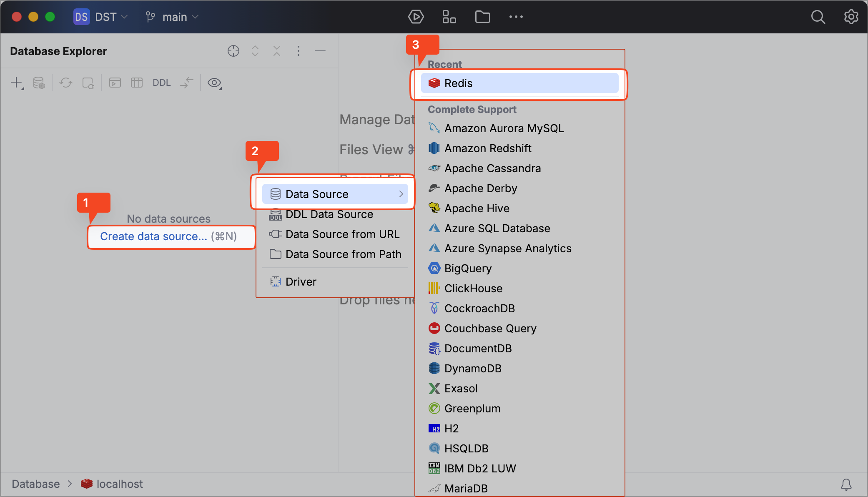
Task: Choose Apache Derby data source
Action: point(519,188)
